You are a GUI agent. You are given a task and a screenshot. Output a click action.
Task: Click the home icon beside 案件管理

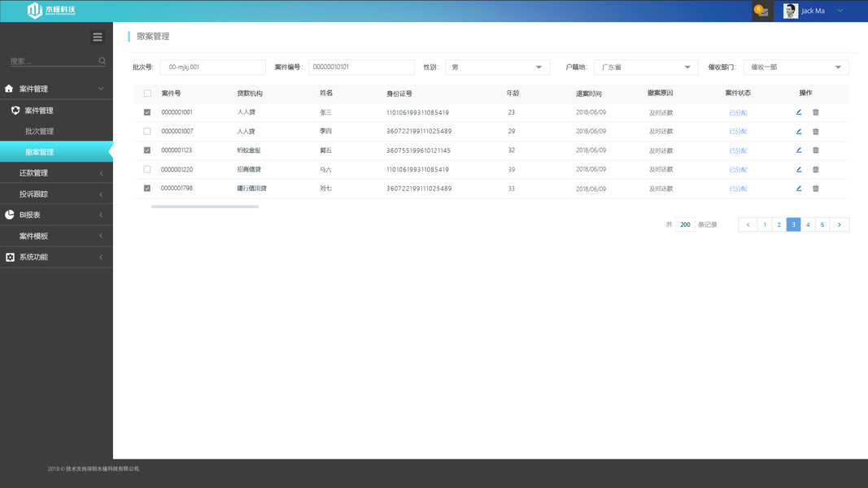(x=9, y=89)
